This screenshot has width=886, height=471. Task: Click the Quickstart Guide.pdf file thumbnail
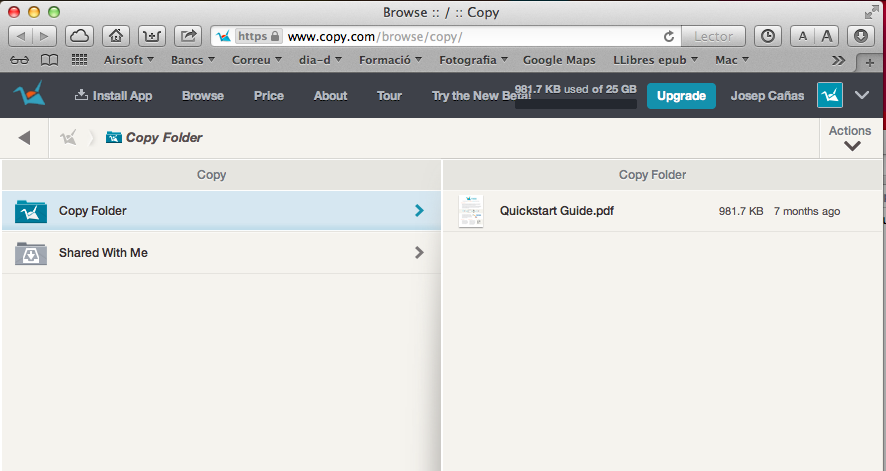(470, 211)
